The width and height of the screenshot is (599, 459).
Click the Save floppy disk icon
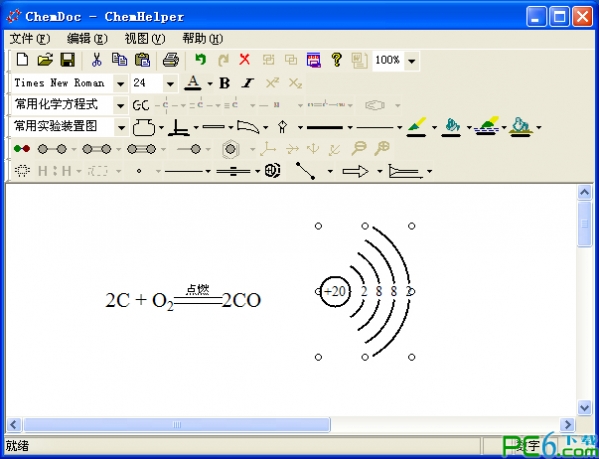[68, 60]
